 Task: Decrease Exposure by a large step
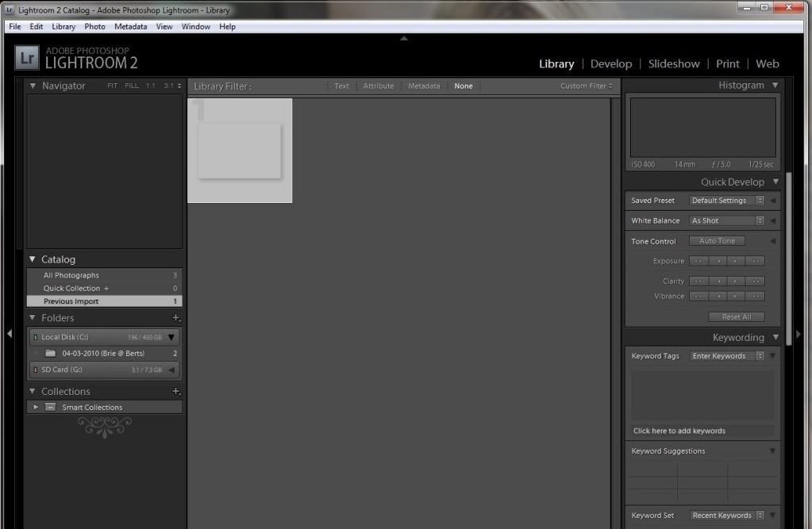coord(698,261)
